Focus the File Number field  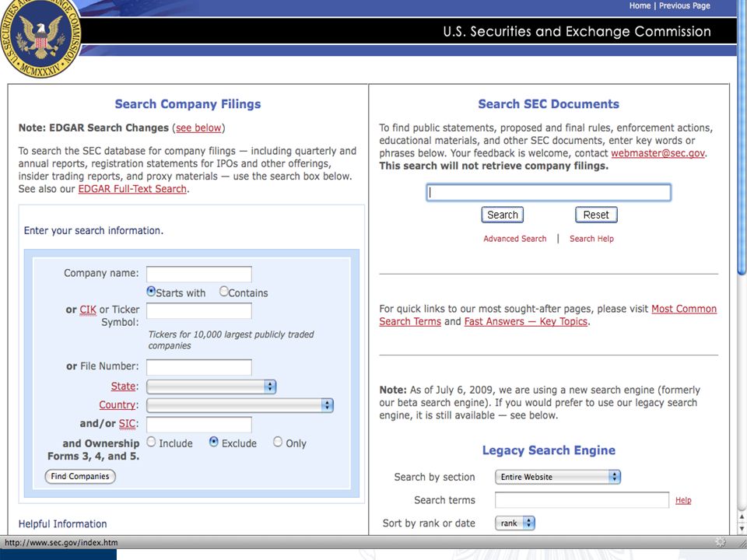click(x=199, y=367)
